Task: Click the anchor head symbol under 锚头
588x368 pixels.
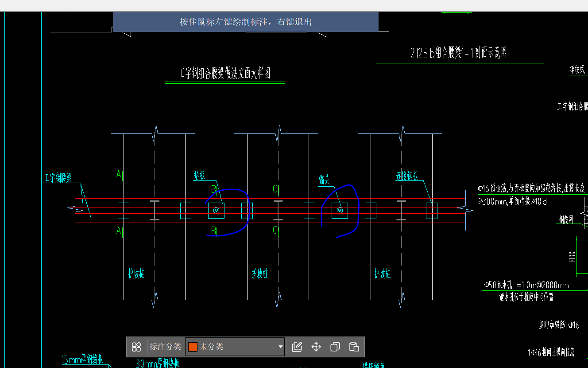Action: [x=340, y=211]
